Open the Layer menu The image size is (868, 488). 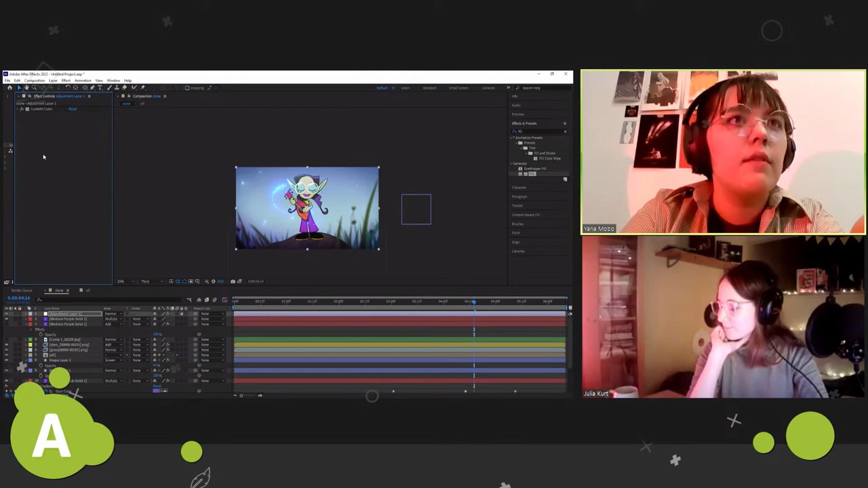point(53,81)
